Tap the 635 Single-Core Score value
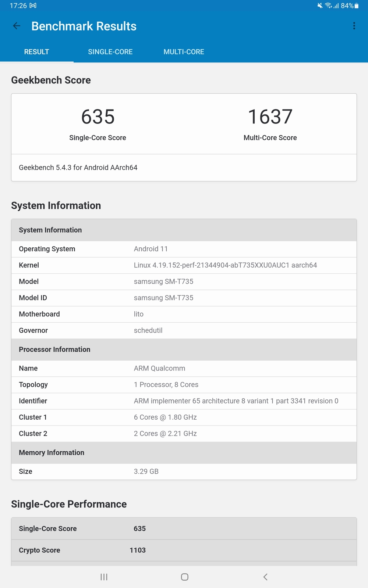 click(x=98, y=117)
